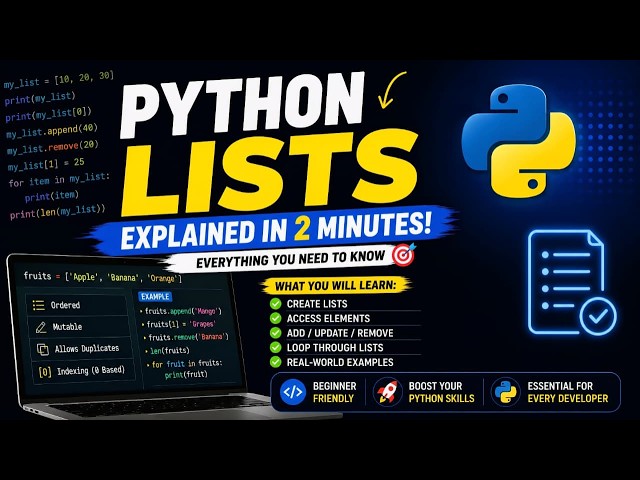Click the neon checklist document icon
The height and width of the screenshot is (480, 640).
point(571,282)
